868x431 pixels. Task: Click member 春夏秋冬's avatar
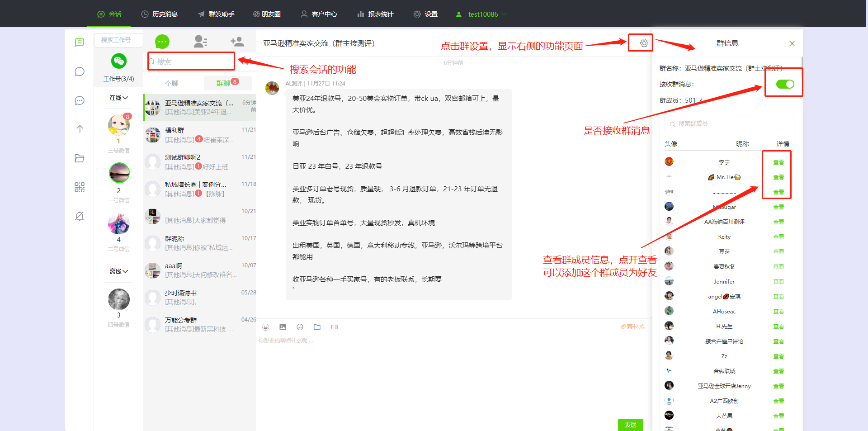pyautogui.click(x=669, y=266)
